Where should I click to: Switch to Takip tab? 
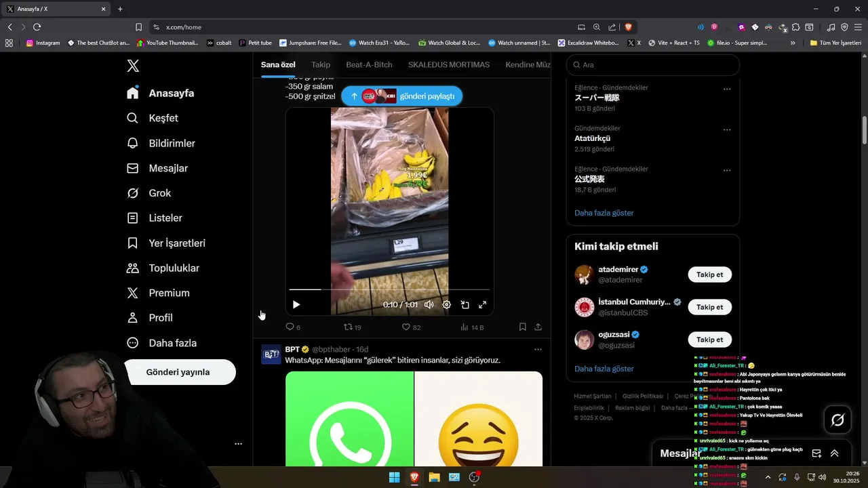(x=321, y=64)
